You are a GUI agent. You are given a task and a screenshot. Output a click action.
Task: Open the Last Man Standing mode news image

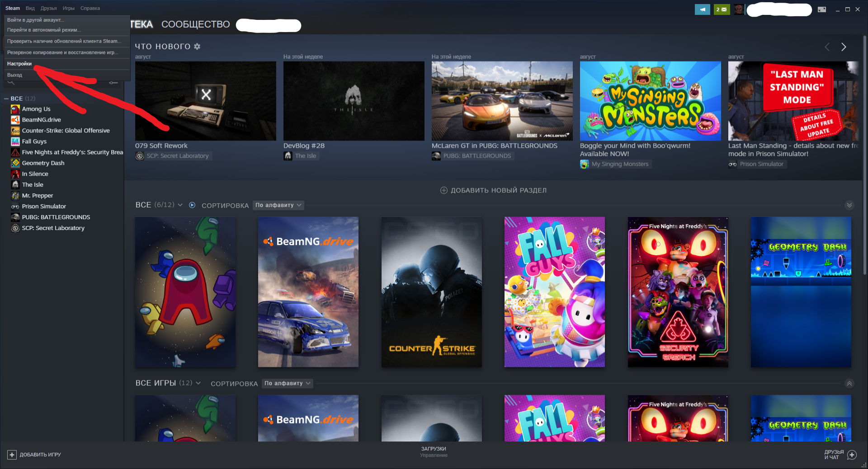tap(793, 101)
